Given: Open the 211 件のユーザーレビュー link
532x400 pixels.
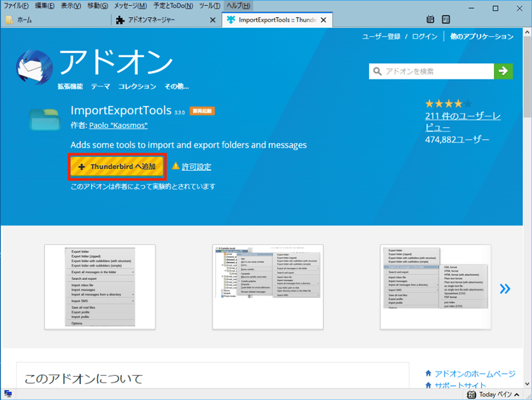Looking at the screenshot, I should tap(463, 121).
